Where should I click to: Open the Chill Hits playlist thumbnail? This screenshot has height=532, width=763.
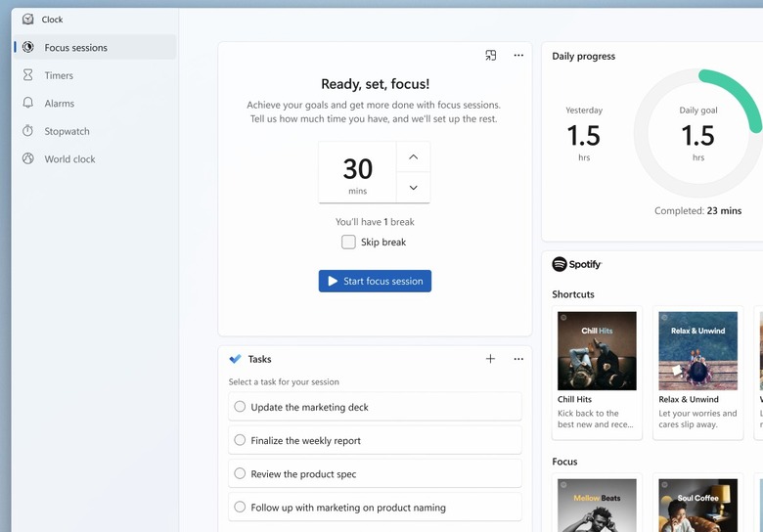point(597,351)
